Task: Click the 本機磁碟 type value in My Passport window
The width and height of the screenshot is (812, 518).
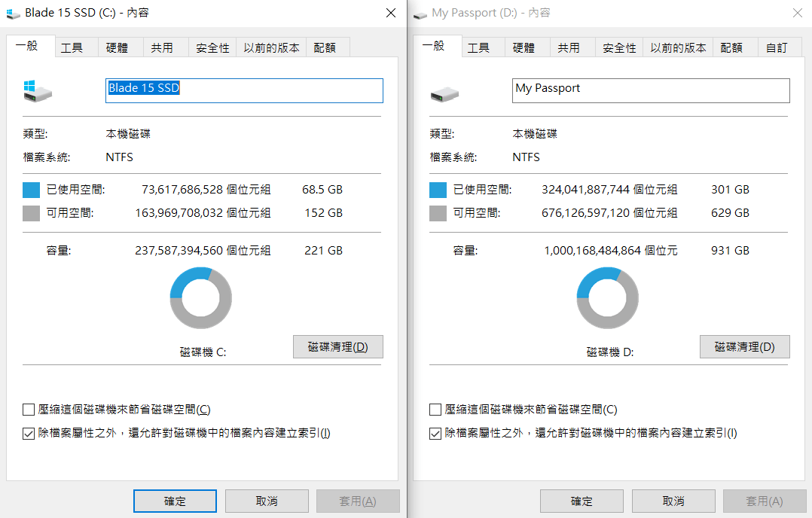Action: click(535, 134)
